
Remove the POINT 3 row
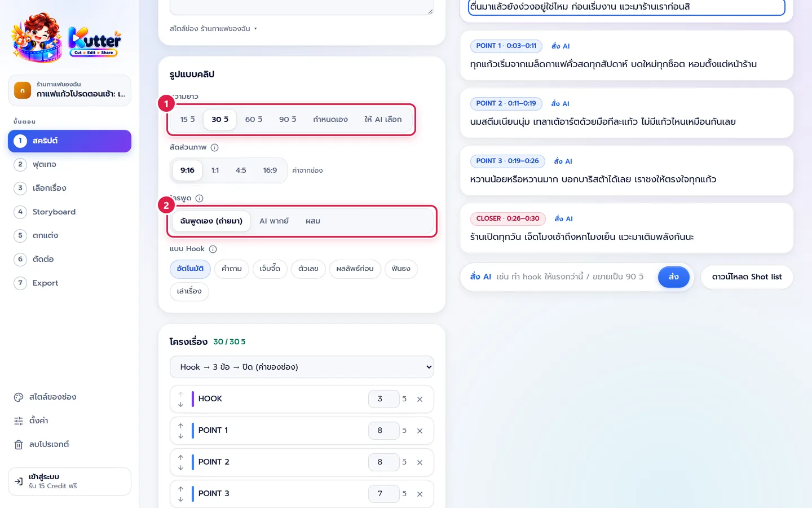[x=420, y=494]
